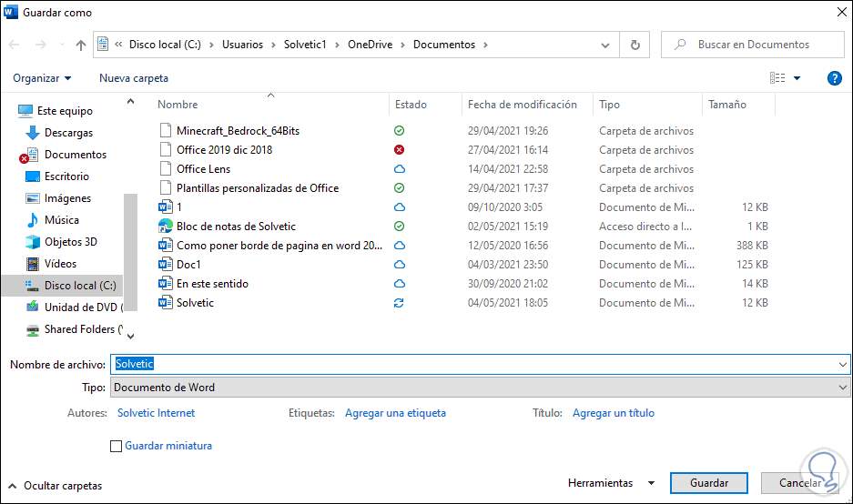Expand the address bar history dropdown
Screen dimensions: 853x504
(x=605, y=45)
